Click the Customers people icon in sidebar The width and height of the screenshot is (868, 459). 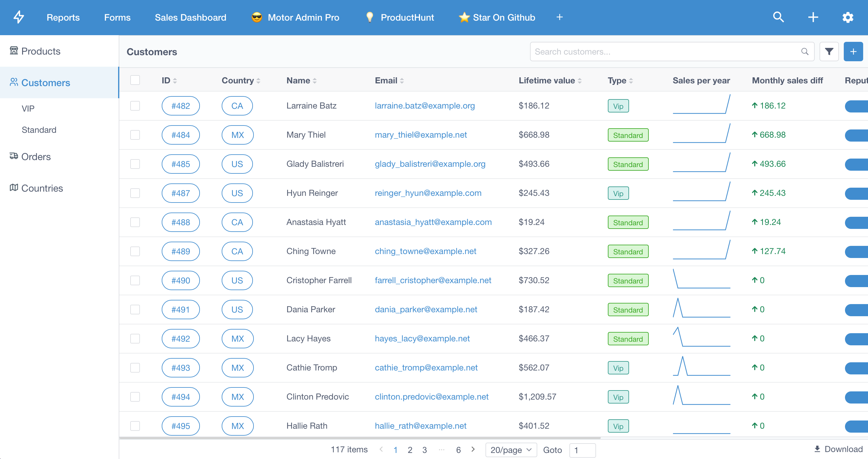(14, 82)
